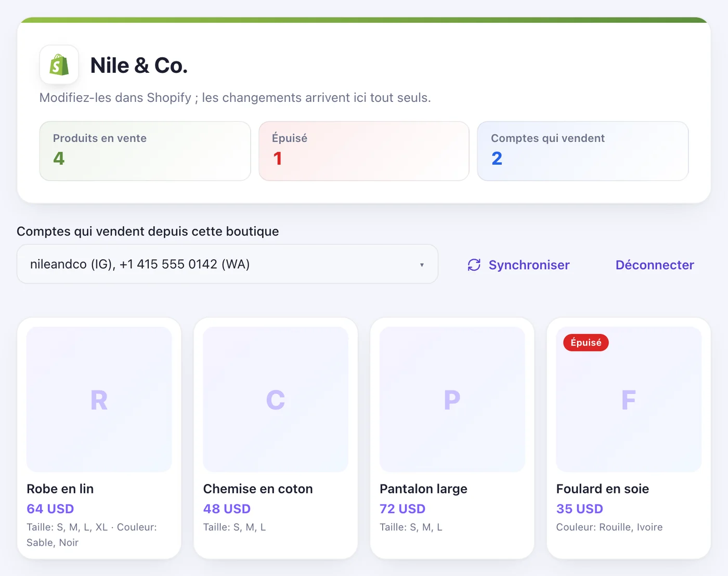Viewport: 728px width, 576px height.
Task: Click the Robe en lin product title
Action: click(x=60, y=489)
